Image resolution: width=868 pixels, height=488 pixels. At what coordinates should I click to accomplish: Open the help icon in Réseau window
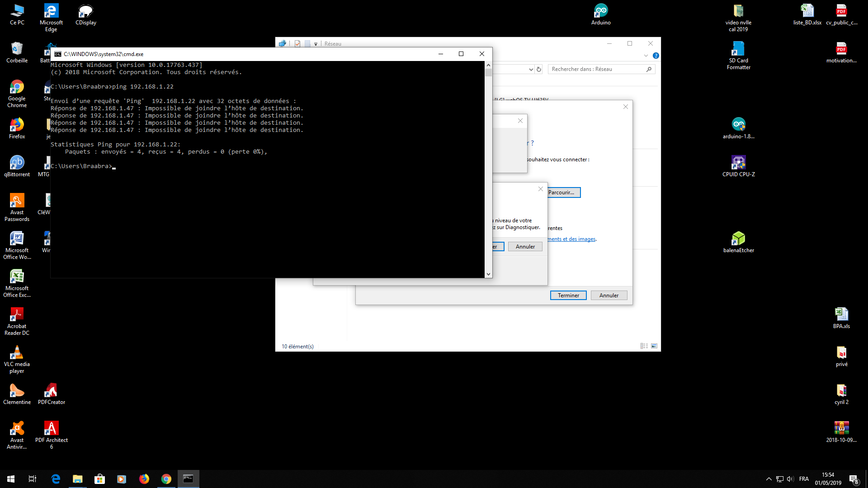656,56
